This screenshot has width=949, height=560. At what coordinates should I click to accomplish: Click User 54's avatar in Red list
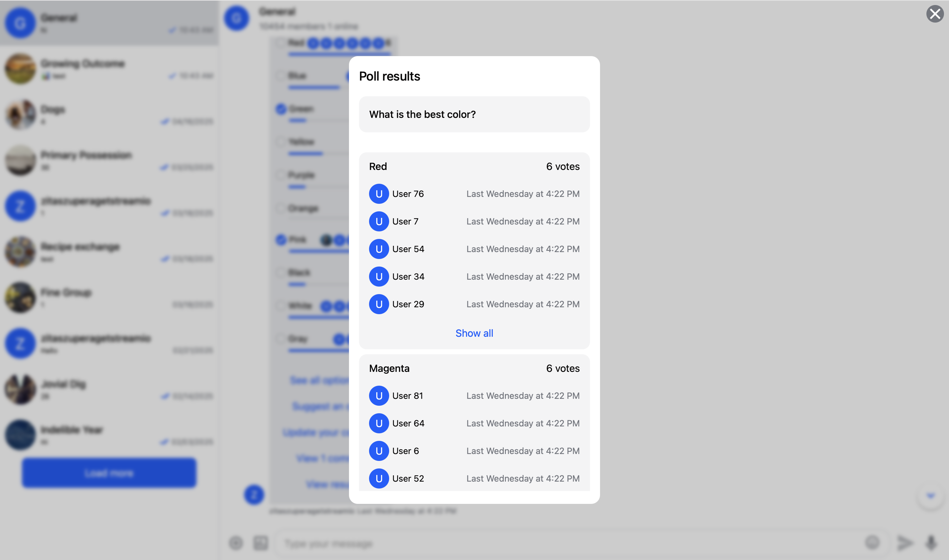(x=379, y=249)
